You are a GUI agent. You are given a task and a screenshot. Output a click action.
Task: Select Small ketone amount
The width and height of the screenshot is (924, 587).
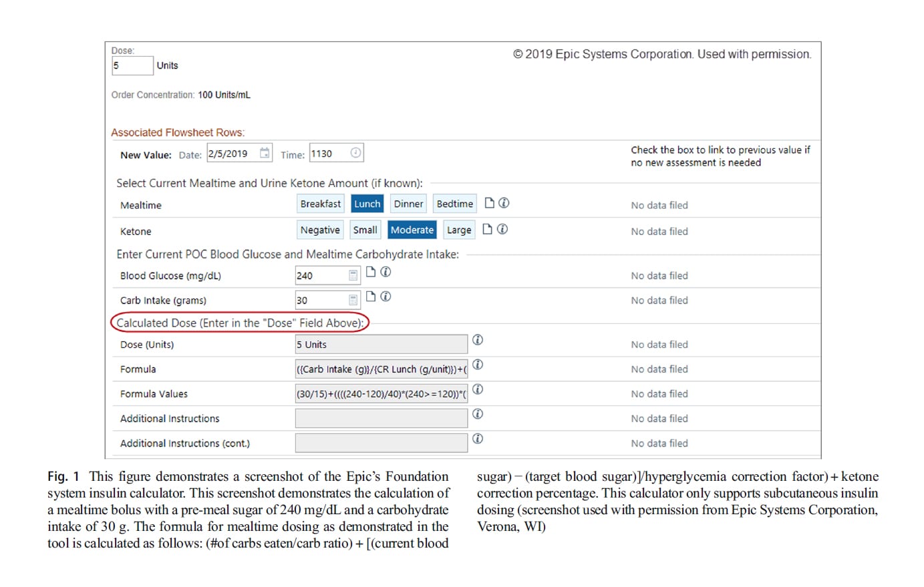coord(365,230)
